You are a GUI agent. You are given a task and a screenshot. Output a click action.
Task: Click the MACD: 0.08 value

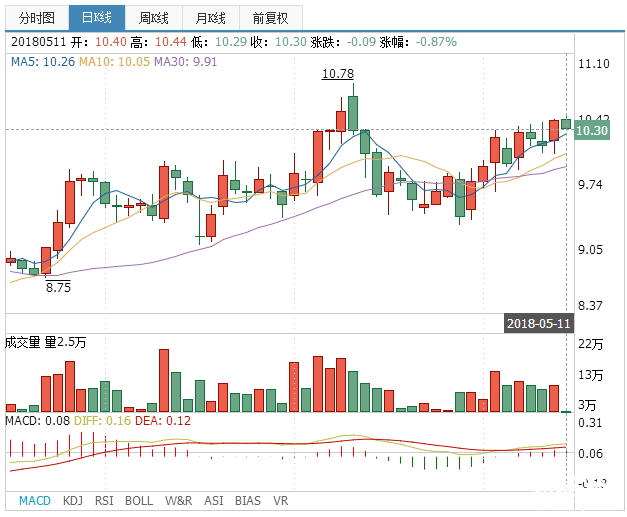38,421
